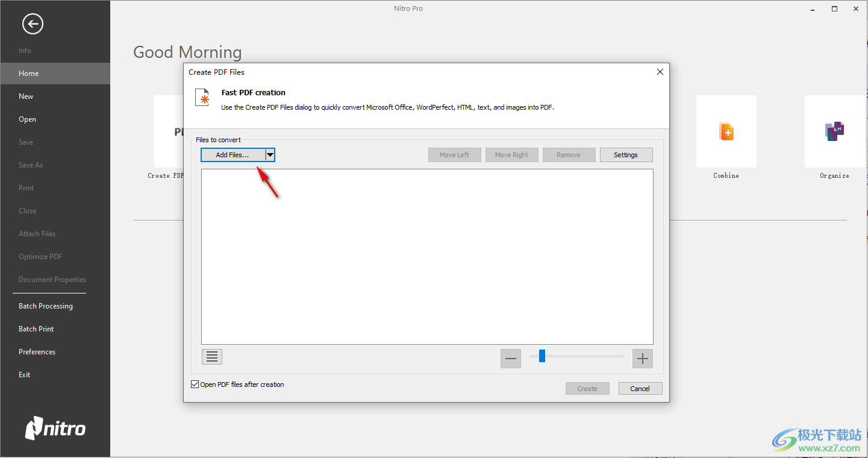Open Preferences from the sidebar
This screenshot has height=458, width=868.
click(x=37, y=352)
